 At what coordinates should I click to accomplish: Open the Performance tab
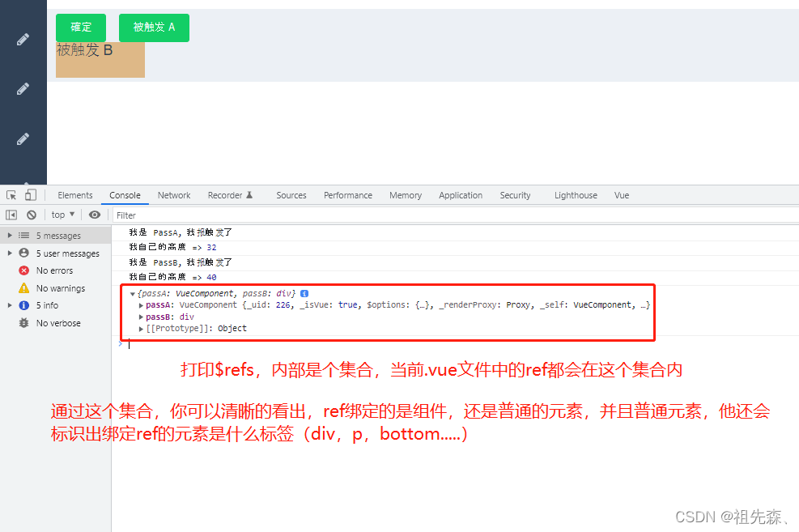click(x=347, y=195)
